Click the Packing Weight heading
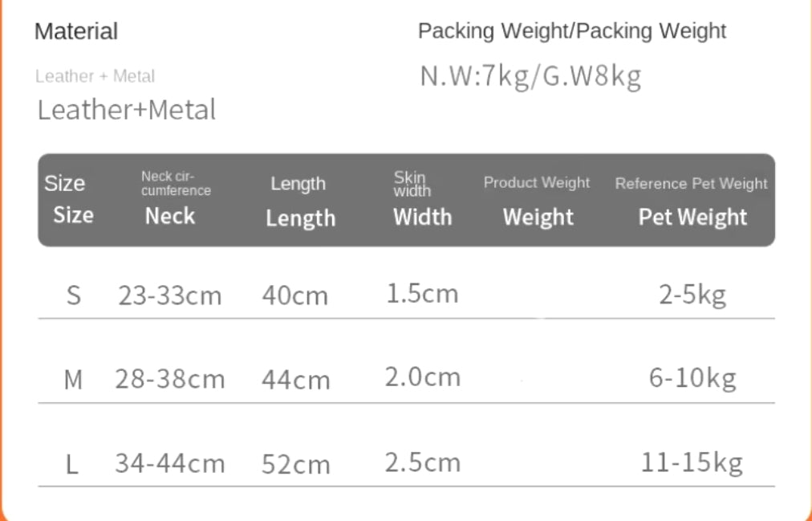Image resolution: width=812 pixels, height=521 pixels. (x=572, y=31)
